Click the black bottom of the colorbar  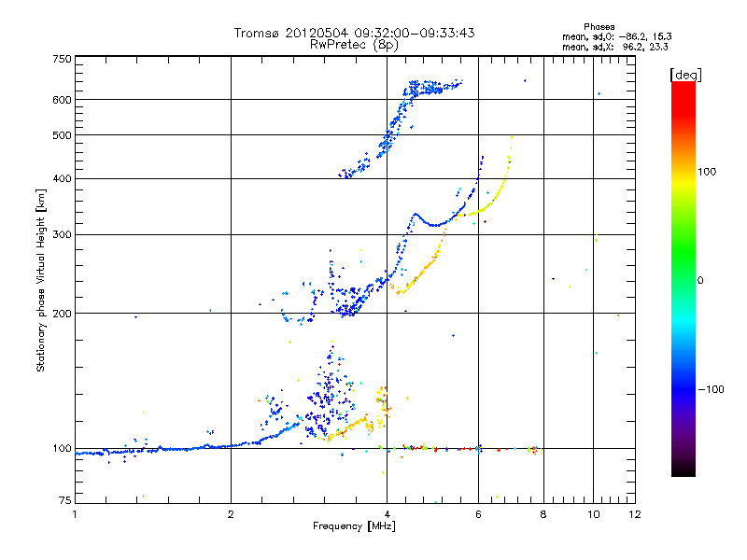[684, 469]
